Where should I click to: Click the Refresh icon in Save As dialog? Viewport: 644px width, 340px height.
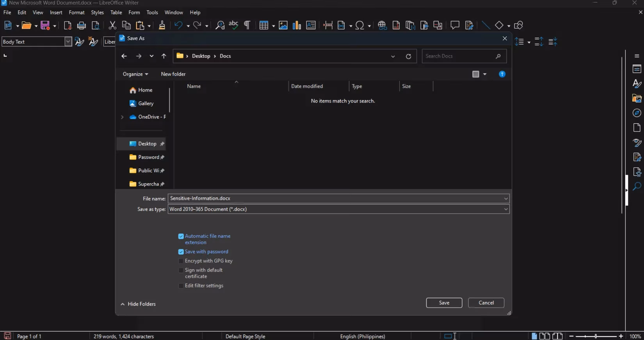(408, 56)
